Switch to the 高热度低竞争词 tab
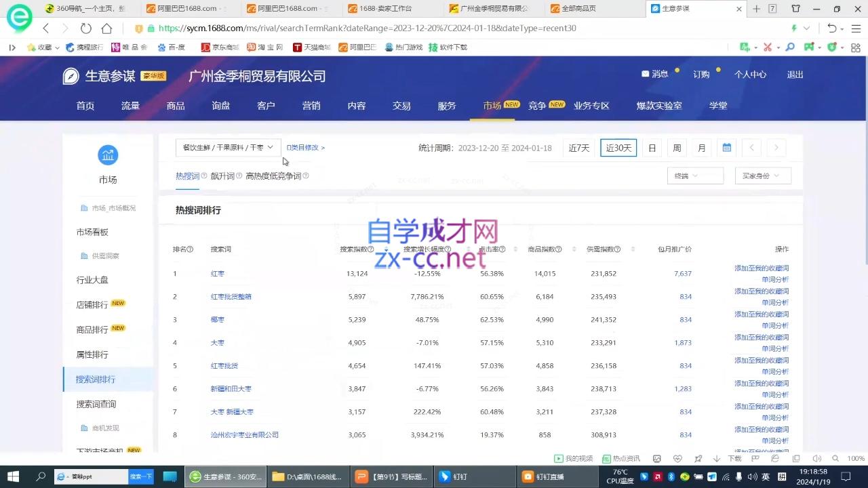 [273, 176]
